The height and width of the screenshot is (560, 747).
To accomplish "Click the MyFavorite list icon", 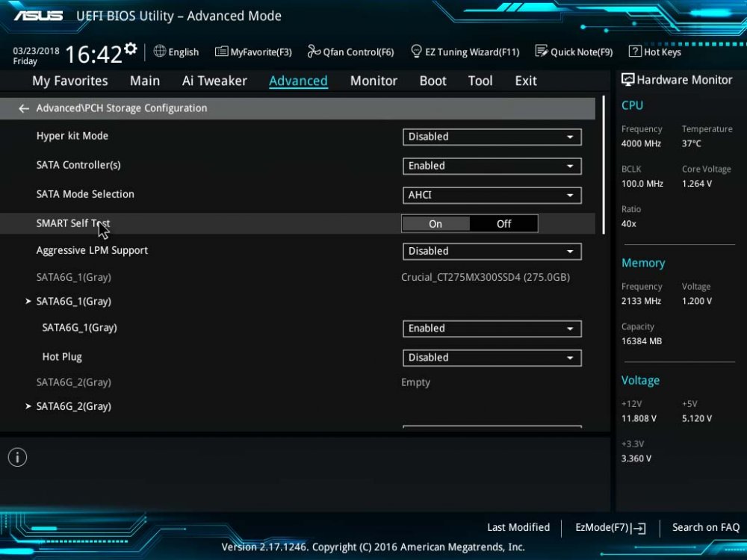I will tap(221, 52).
